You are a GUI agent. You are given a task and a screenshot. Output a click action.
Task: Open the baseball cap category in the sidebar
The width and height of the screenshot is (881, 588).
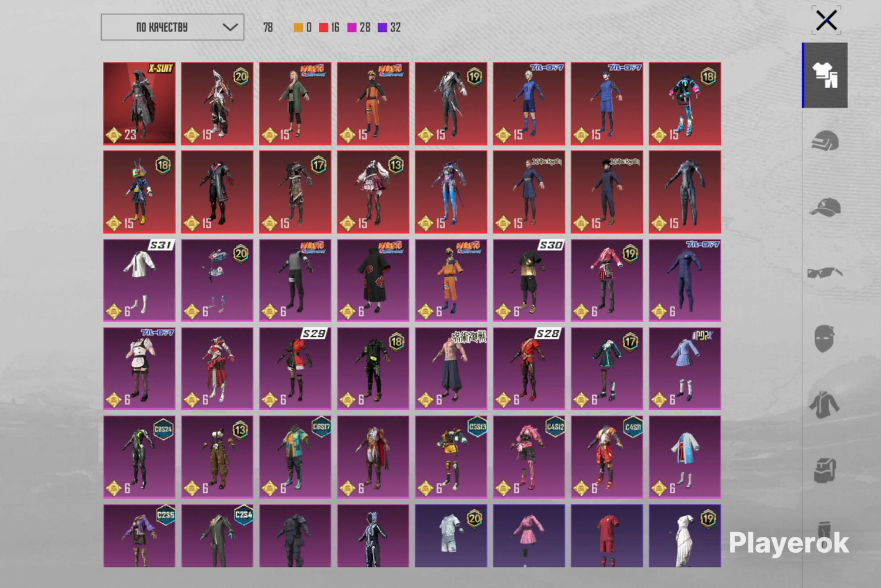(x=825, y=207)
